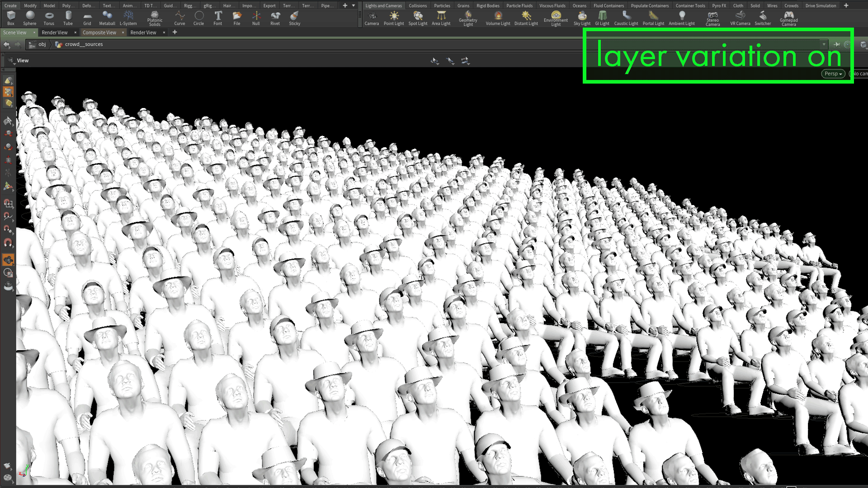The height and width of the screenshot is (488, 868).
Task: Toggle the orange geometry select mode button
Action: (8, 92)
